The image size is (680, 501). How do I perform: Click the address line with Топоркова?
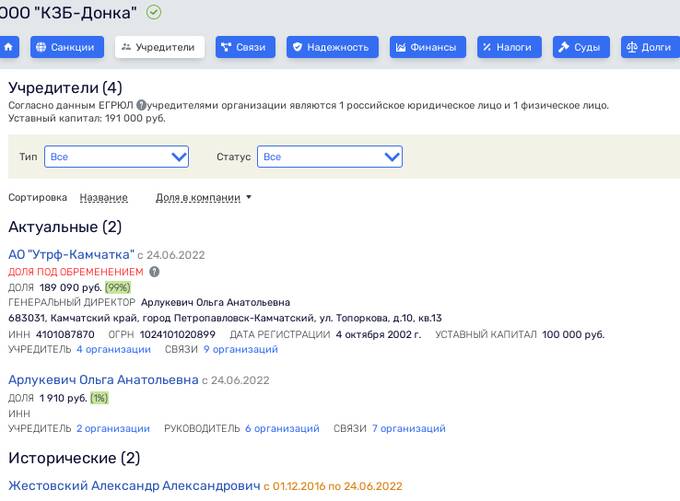pos(225,318)
